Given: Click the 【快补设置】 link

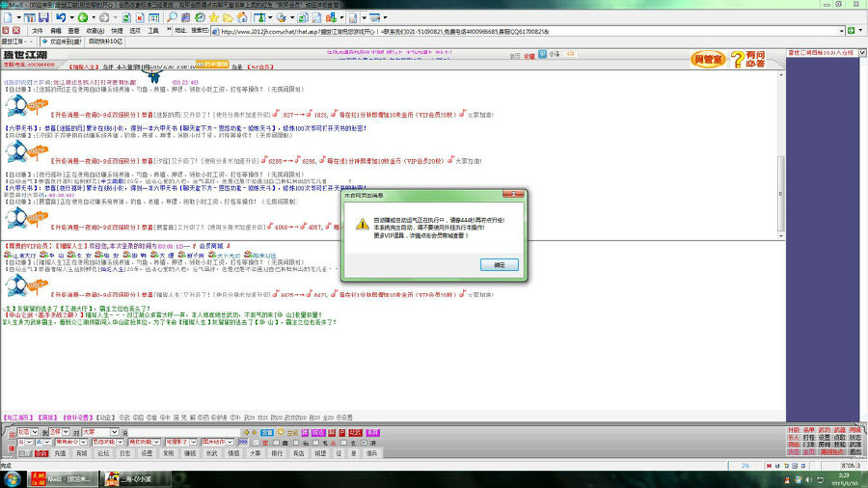Looking at the screenshot, I should click(77, 418).
